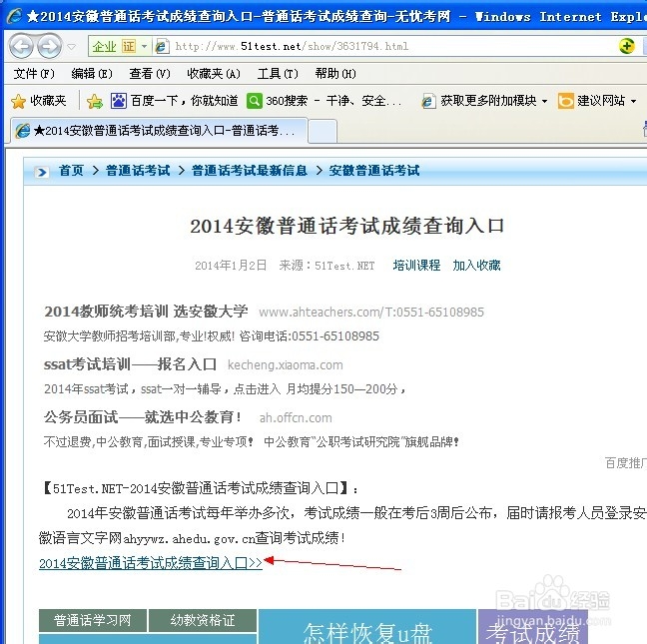Viewport: 647px width, 644px height.
Task: Open 普通话考试最新信息 breadcrumb link
Action: point(250,171)
